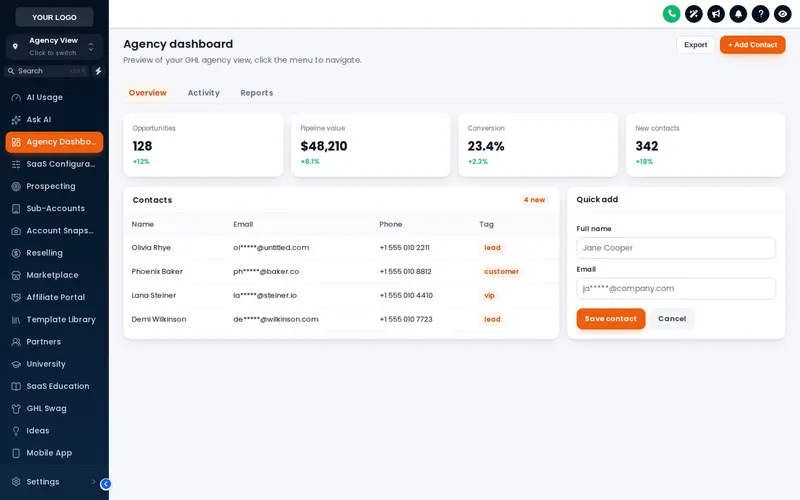This screenshot has width=800, height=500.
Task: Click the Account Snapshots camera icon
Action: pos(16,231)
